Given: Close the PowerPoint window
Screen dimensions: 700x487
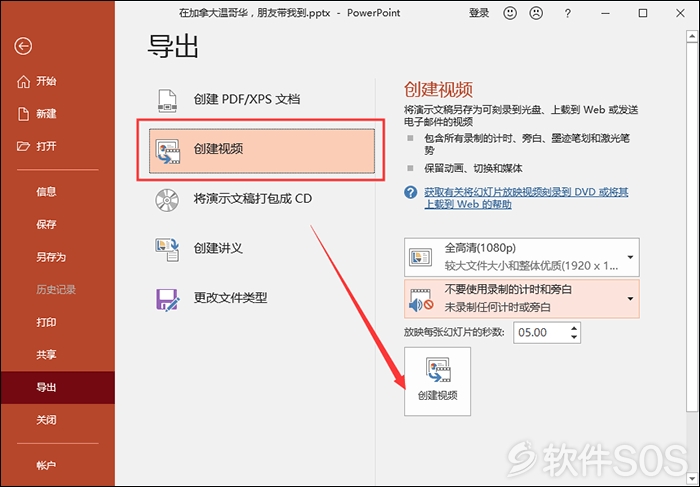Looking at the screenshot, I should [680, 13].
